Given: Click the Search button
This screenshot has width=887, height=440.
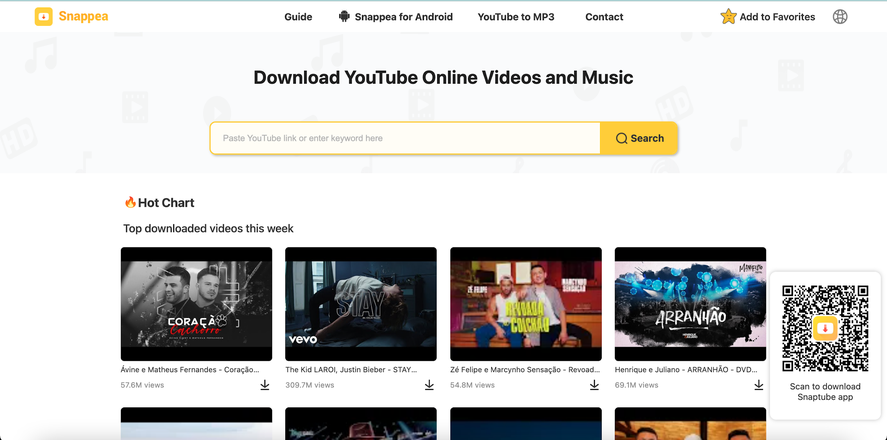Looking at the screenshot, I should pyautogui.click(x=639, y=138).
